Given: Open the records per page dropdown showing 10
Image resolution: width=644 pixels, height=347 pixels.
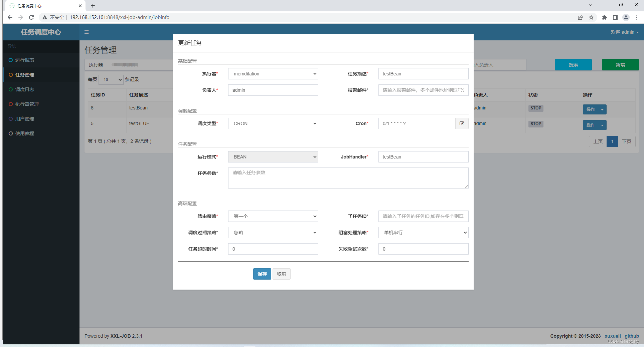Looking at the screenshot, I should click(x=111, y=80).
